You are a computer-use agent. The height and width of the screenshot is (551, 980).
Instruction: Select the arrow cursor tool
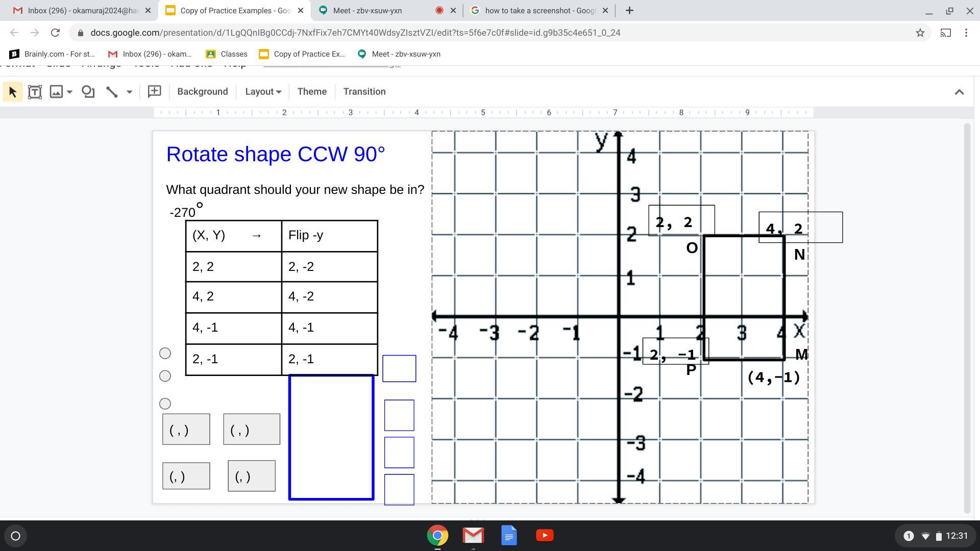[13, 92]
